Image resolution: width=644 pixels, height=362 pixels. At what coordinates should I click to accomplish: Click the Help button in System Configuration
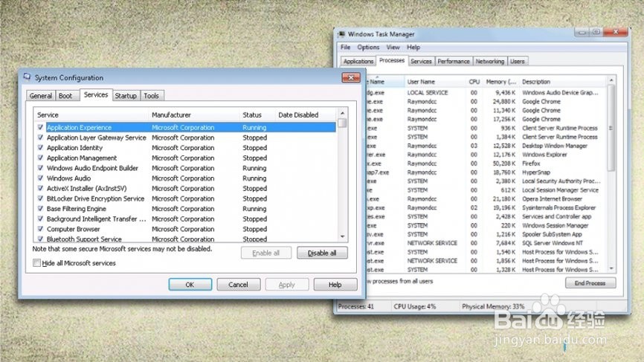335,285
